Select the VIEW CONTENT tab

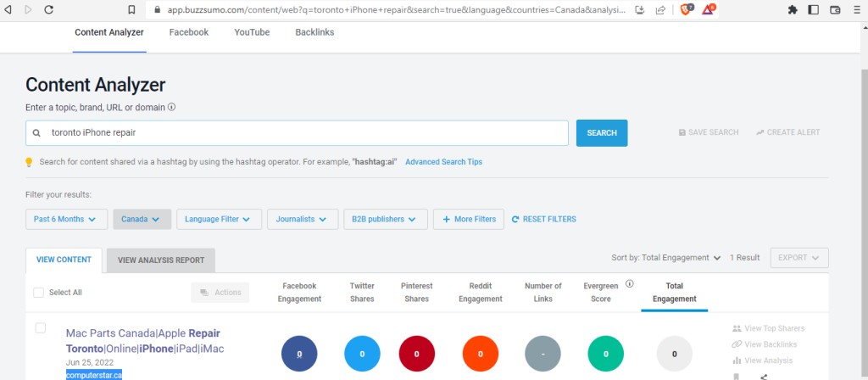click(64, 260)
